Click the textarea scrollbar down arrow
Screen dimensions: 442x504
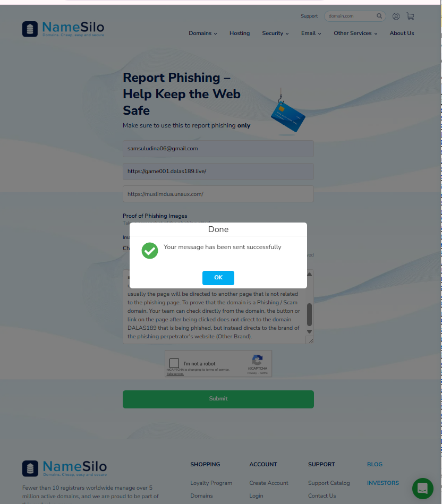(309, 332)
